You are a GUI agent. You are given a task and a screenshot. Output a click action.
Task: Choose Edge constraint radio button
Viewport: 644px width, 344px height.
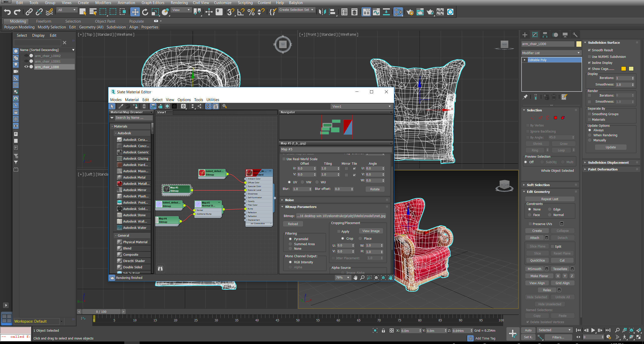(550, 209)
